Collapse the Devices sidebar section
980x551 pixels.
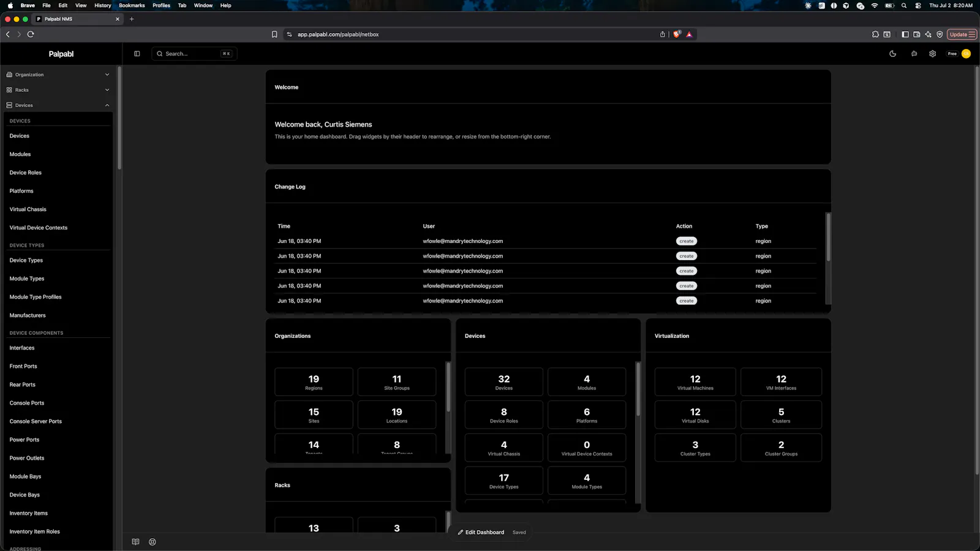58,105
